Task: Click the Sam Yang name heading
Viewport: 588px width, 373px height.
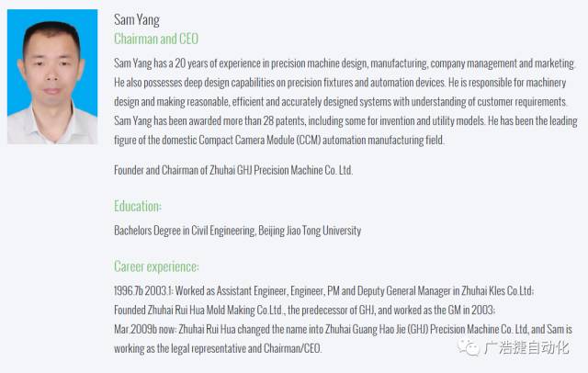Action: [137, 20]
